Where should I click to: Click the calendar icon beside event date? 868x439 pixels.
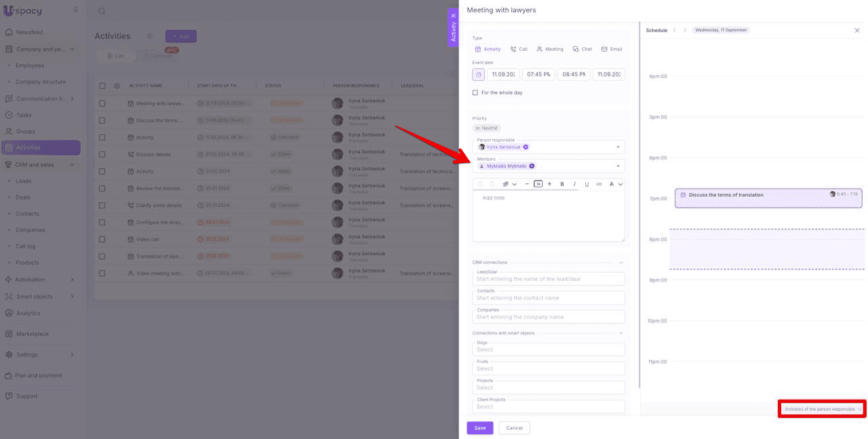click(479, 75)
